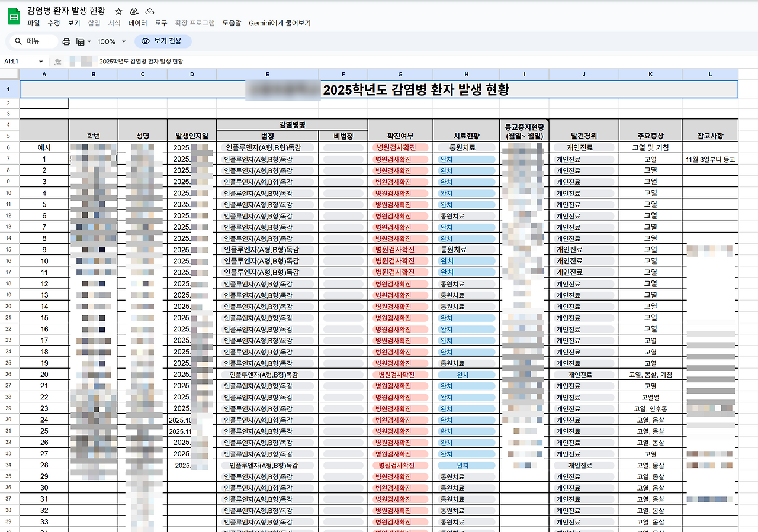758x532 pixels.
Task: Select the 참고사항 header cell
Action: coord(710,130)
